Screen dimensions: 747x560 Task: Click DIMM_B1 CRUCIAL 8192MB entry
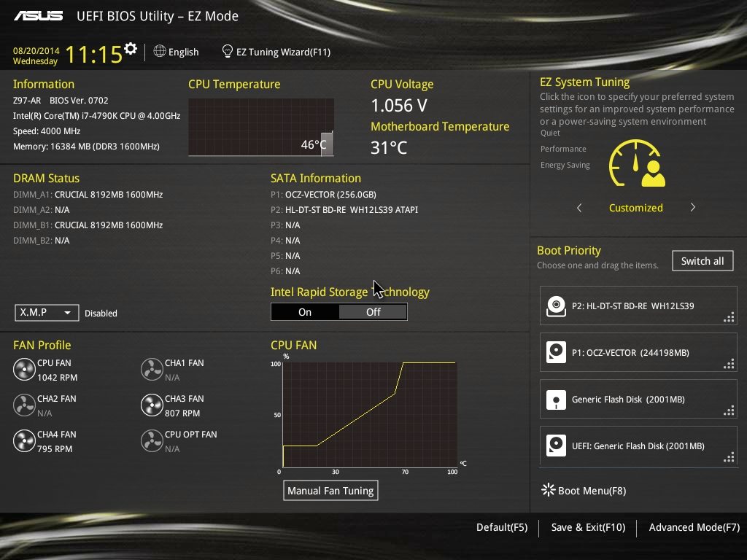tap(88, 225)
